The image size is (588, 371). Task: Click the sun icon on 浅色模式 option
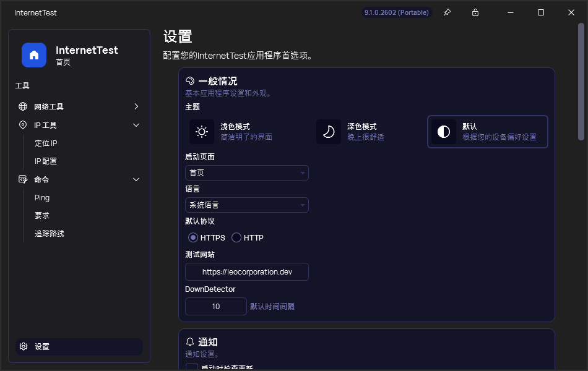click(201, 132)
